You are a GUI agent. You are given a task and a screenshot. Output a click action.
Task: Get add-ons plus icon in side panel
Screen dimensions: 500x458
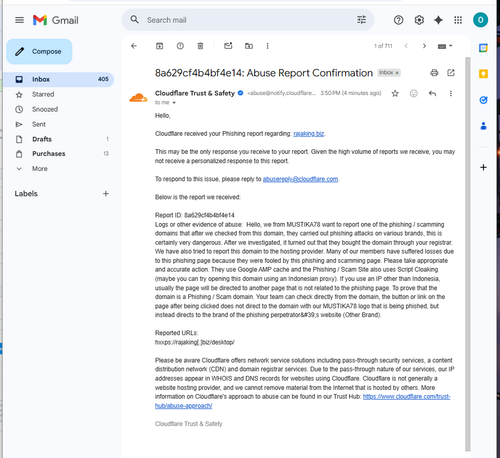click(x=483, y=167)
